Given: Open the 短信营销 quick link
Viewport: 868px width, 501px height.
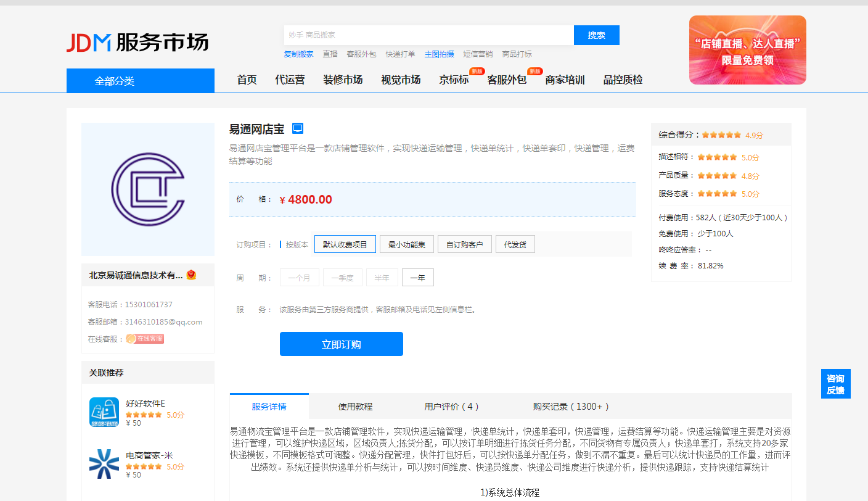Looking at the screenshot, I should click(x=478, y=54).
